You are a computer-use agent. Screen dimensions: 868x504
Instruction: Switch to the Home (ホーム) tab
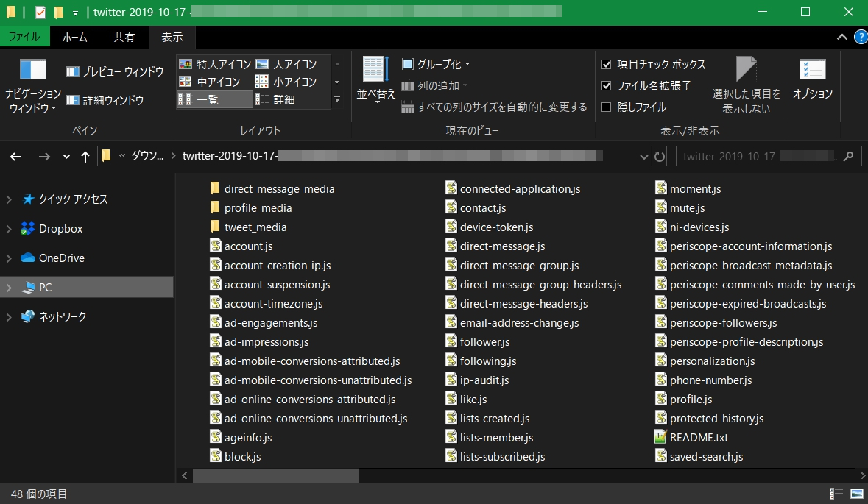coord(74,37)
